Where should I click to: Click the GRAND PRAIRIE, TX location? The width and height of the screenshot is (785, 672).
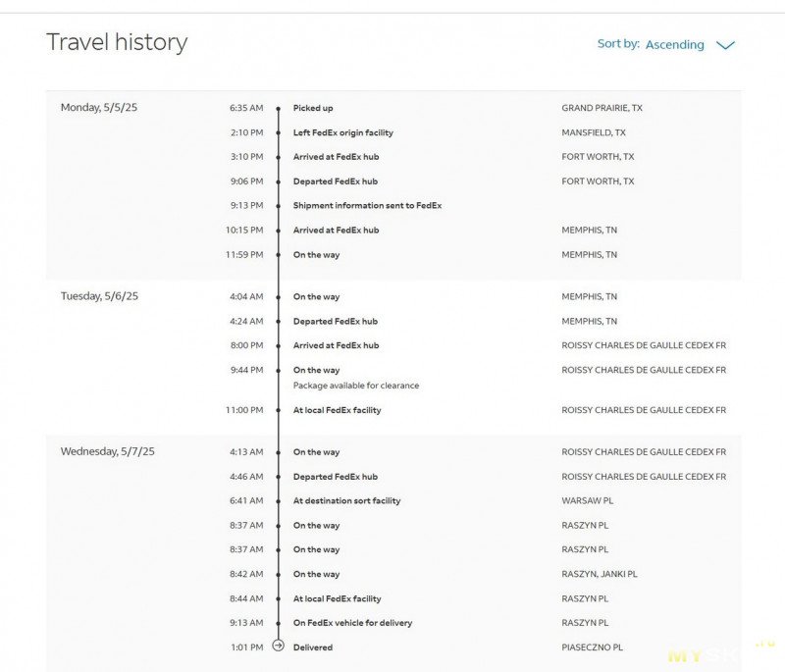tap(602, 108)
